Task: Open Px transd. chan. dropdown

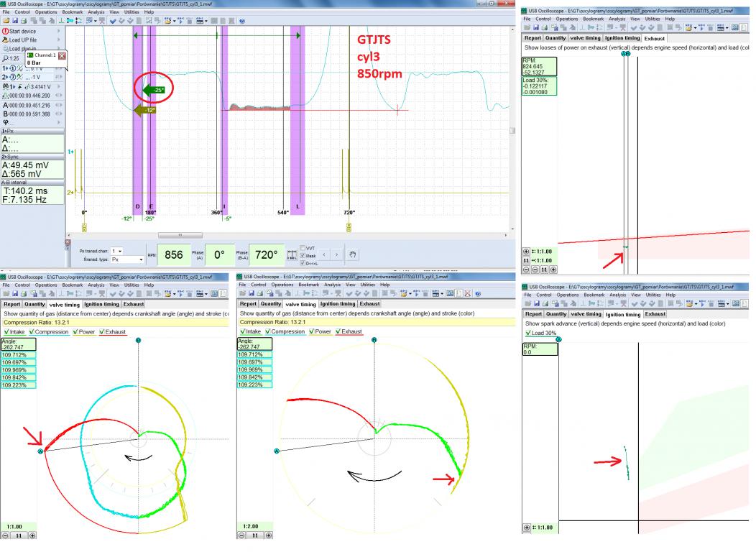Action: tap(120, 251)
